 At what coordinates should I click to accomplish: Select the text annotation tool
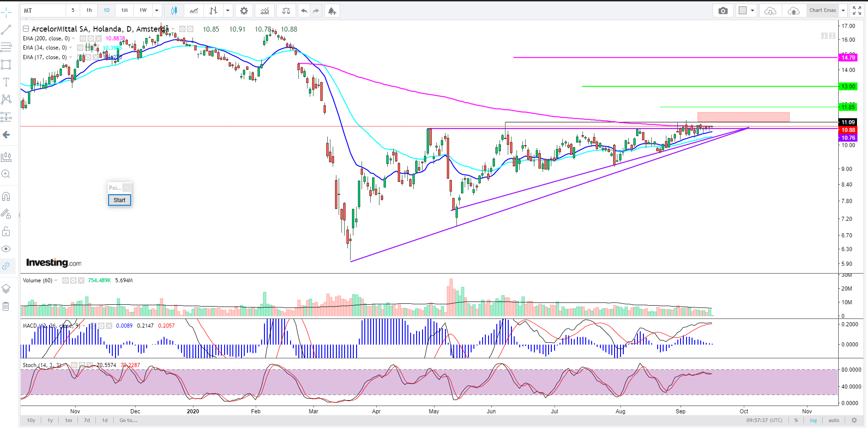click(6, 82)
